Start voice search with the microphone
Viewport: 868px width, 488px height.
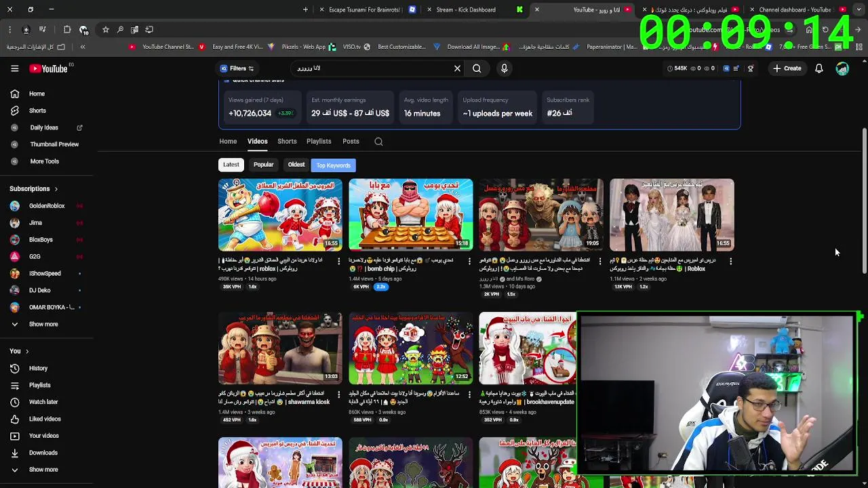[504, 68]
